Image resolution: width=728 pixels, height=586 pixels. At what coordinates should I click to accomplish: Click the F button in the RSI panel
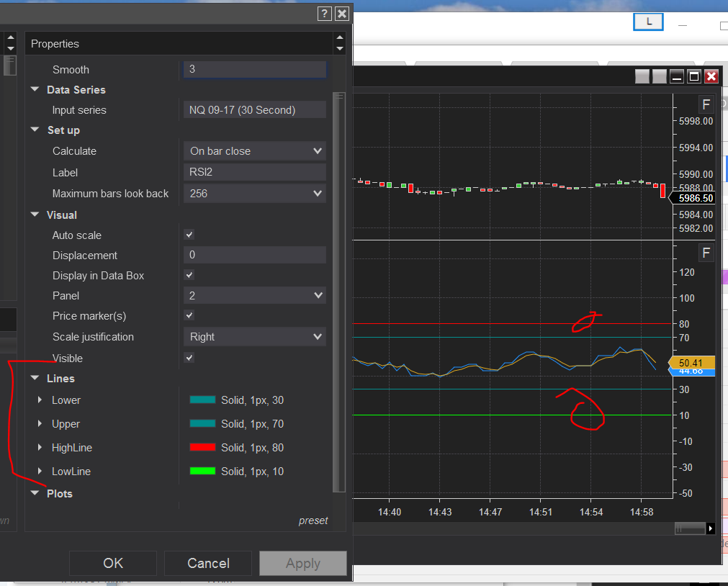tap(706, 253)
